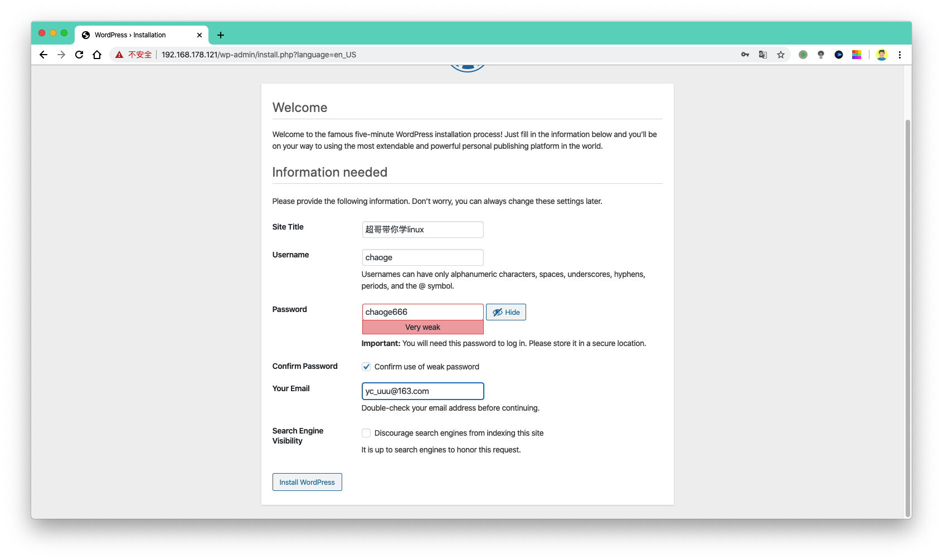Screen dimensions: 943x560
Task: Edit the Username field containing chaoge
Action: [x=422, y=257]
